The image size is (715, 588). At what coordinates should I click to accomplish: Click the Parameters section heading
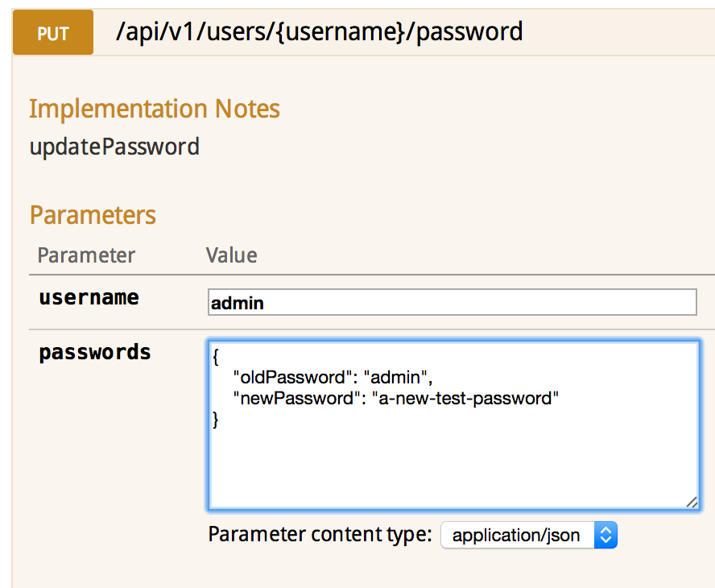coord(93,215)
